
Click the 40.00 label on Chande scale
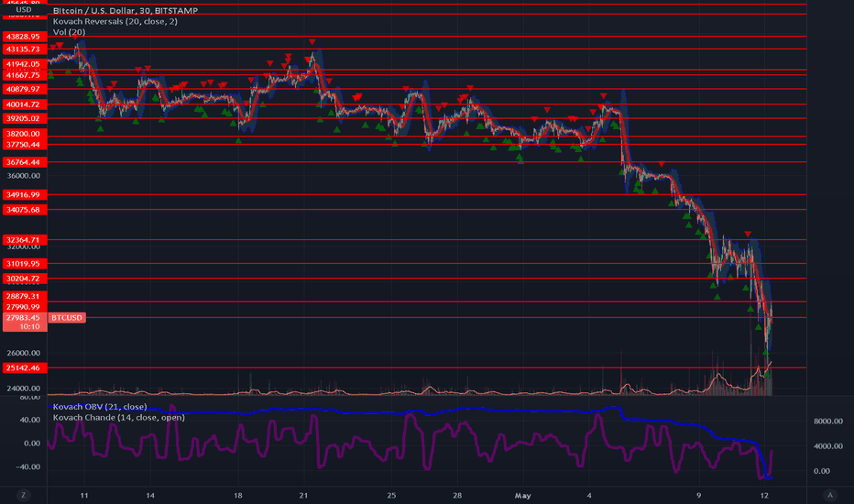[x=30, y=420]
